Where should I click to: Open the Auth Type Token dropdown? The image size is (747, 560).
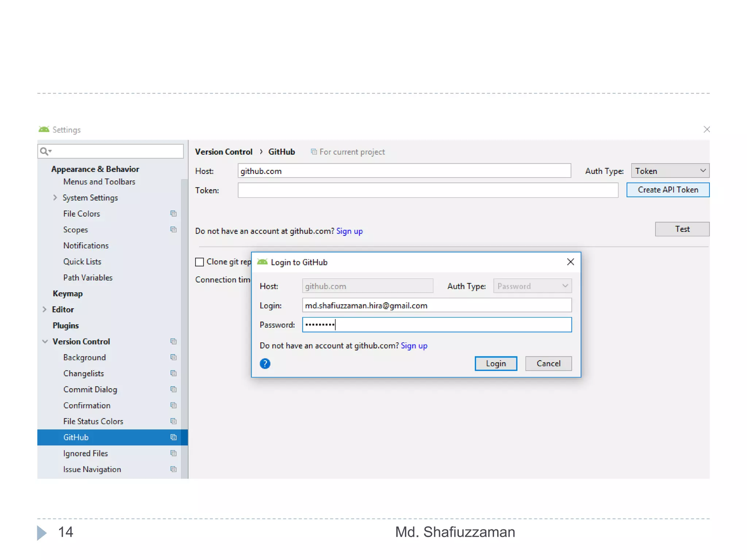tap(670, 171)
